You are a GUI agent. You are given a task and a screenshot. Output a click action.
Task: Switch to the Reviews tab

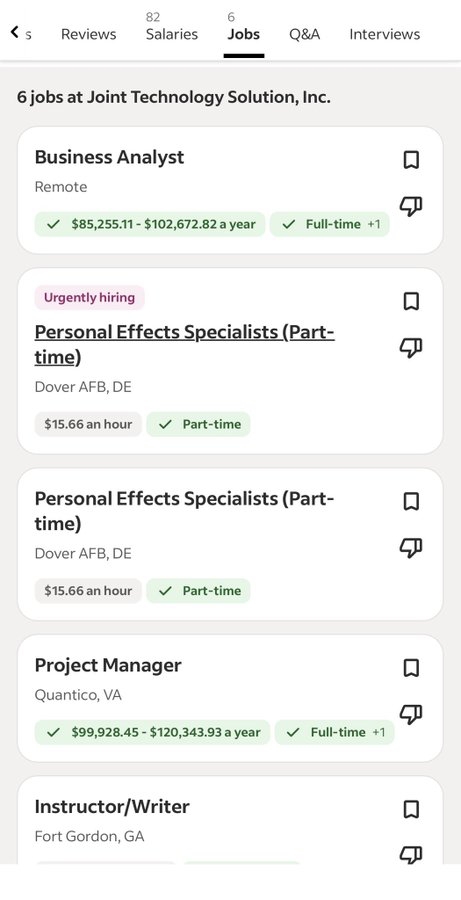[x=88, y=34]
